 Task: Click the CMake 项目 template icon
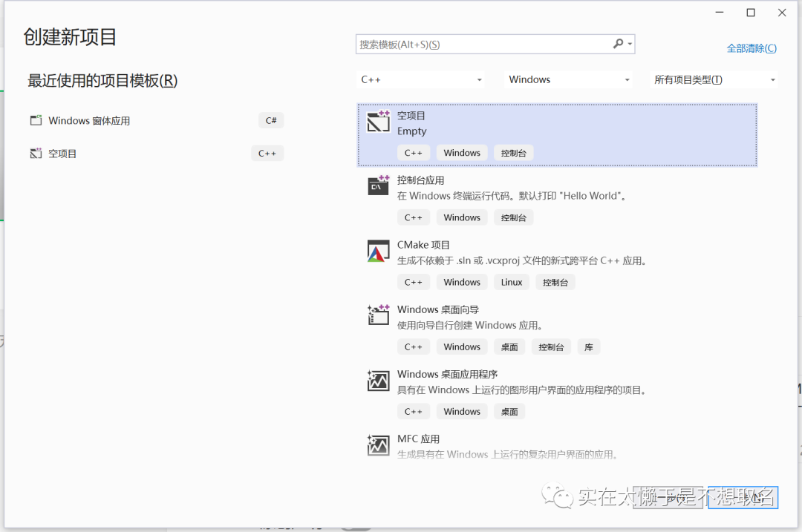[379, 252]
